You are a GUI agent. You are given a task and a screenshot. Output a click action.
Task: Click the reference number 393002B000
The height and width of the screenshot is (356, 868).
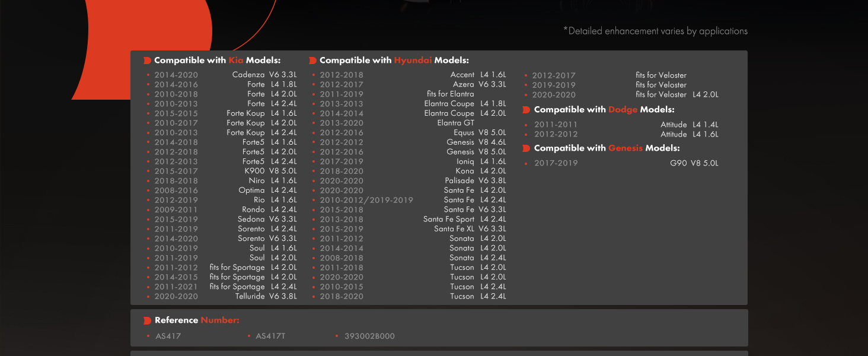pos(369,336)
